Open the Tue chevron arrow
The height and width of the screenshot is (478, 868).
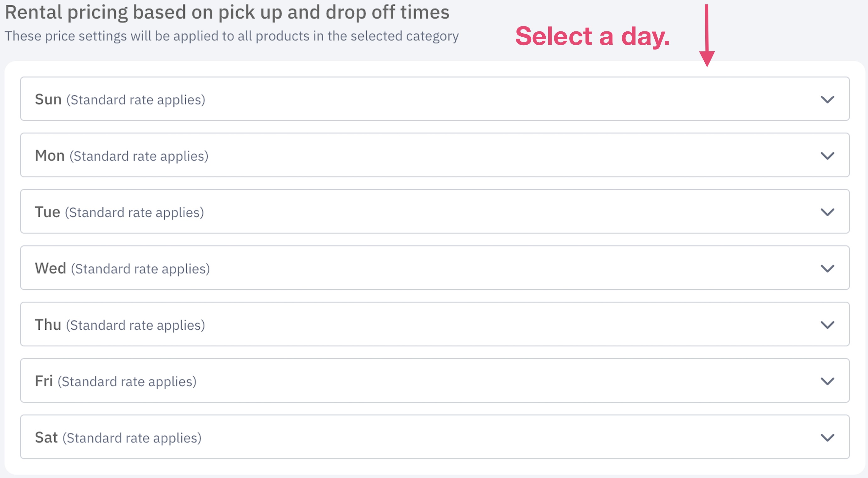[x=827, y=212]
